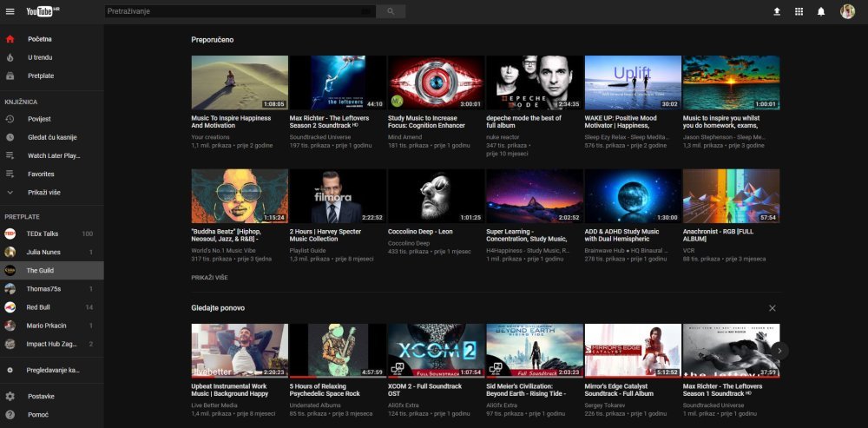Open Favorites playlist
The image size is (868, 428).
point(52,174)
